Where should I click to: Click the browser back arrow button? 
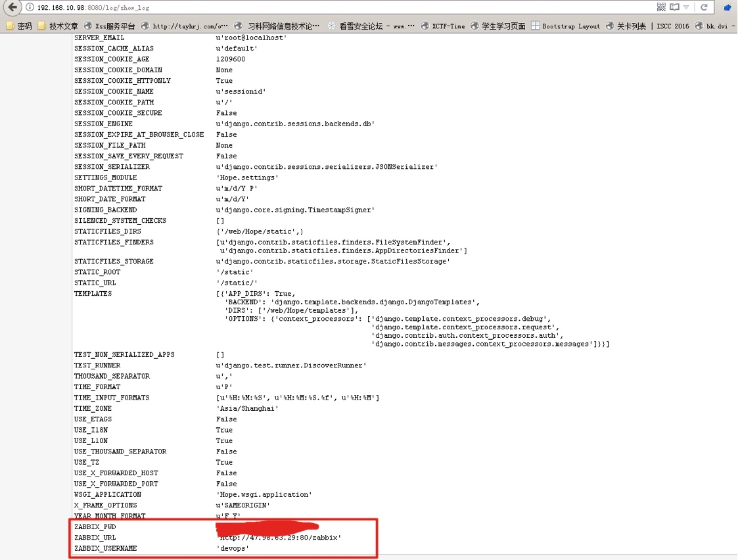pos(12,7)
